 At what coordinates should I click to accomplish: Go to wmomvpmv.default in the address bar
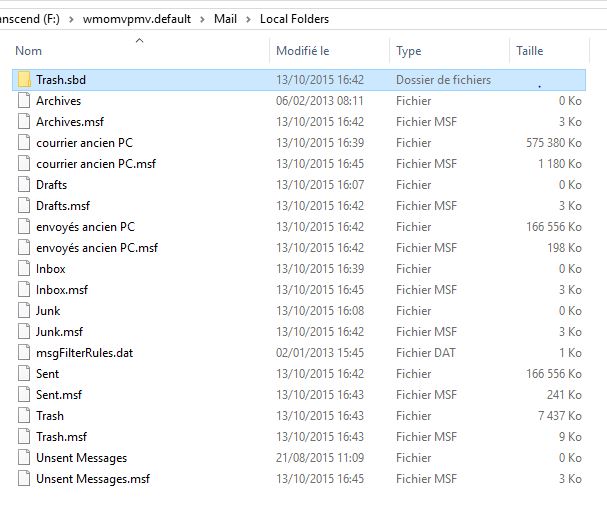click(x=147, y=19)
